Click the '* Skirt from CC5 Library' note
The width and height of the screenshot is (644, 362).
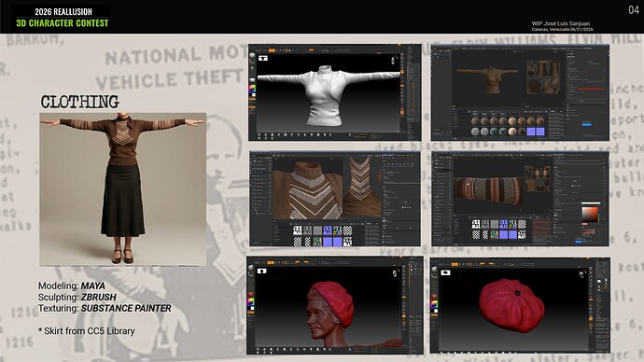[87, 331]
